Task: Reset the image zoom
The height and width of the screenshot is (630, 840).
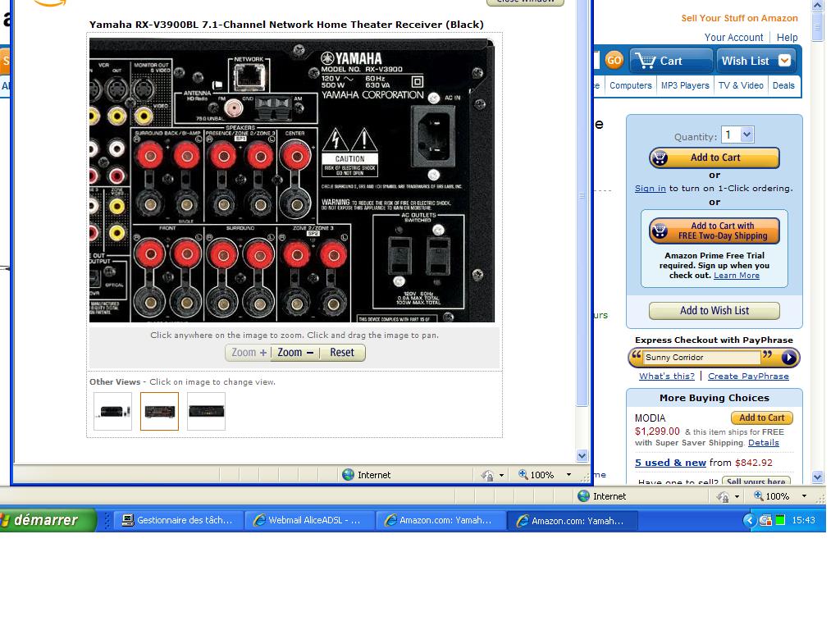Action: [x=342, y=353]
